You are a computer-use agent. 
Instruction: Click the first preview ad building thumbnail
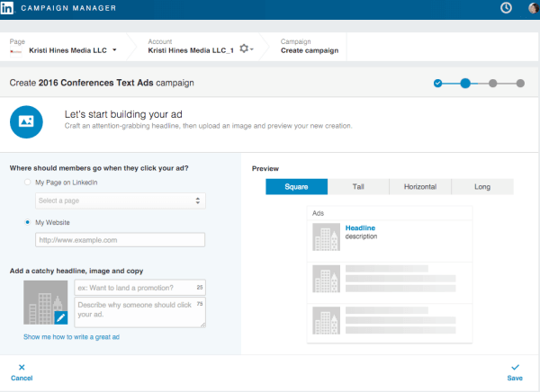tap(326, 236)
